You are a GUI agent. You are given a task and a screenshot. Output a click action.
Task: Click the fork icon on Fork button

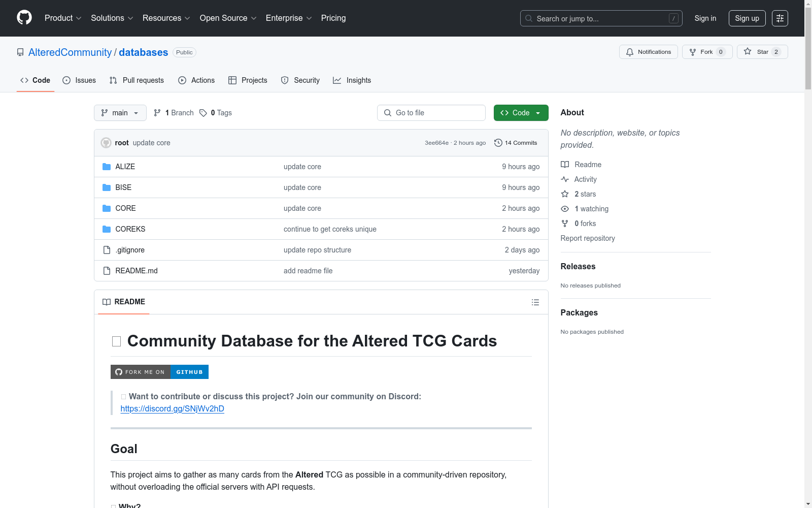tap(693, 52)
